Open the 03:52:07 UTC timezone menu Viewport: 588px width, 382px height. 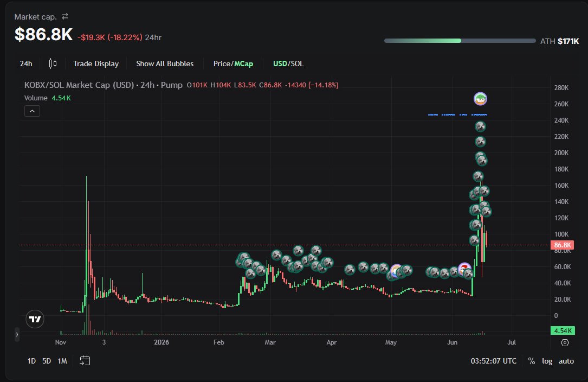494,361
